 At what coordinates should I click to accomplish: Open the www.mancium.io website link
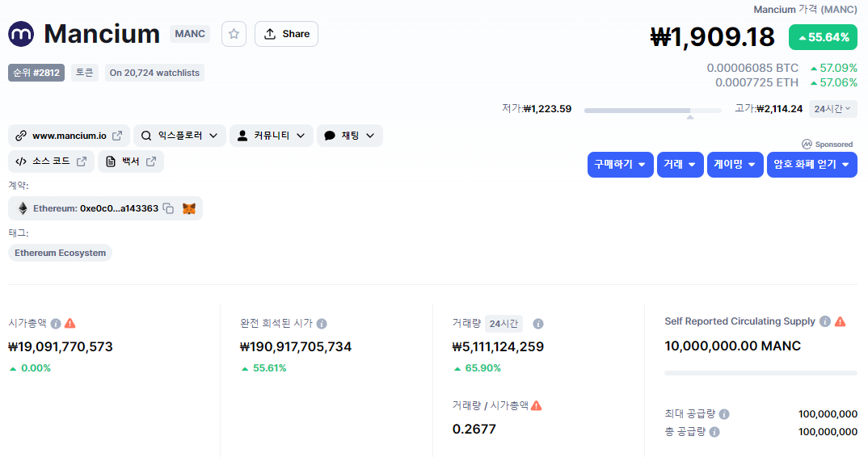(70, 136)
